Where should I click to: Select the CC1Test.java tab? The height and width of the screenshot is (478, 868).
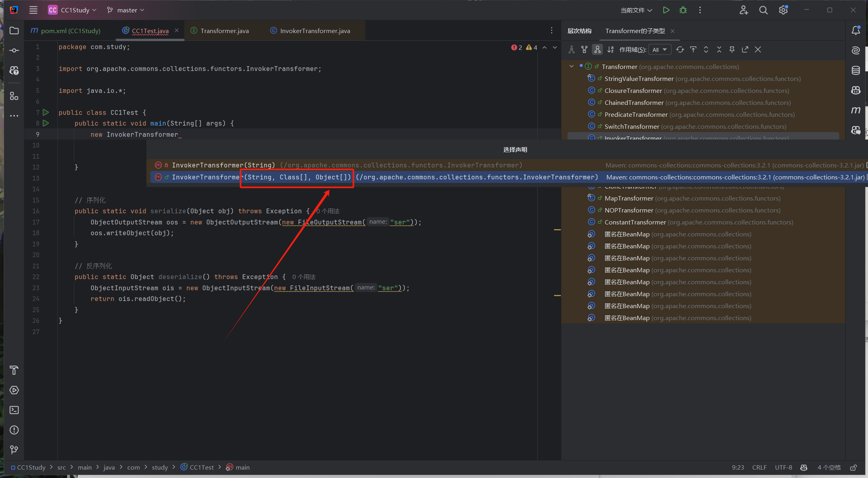click(x=150, y=31)
